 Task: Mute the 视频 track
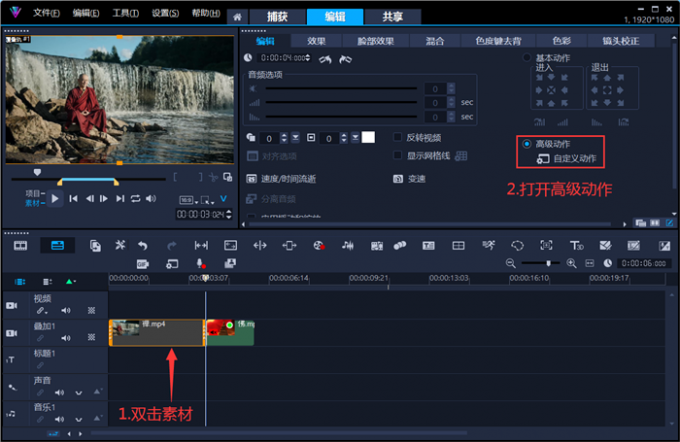[66, 311]
